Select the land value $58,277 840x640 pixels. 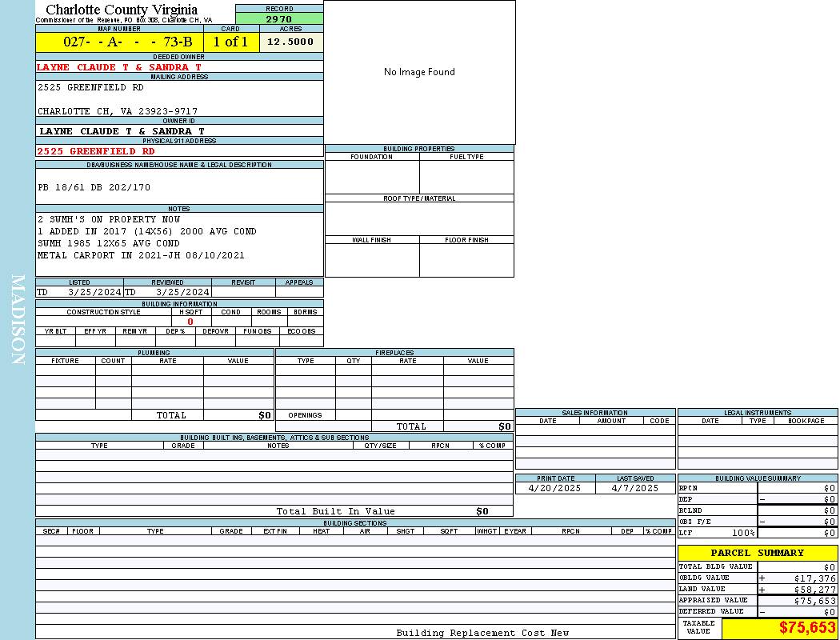click(814, 590)
